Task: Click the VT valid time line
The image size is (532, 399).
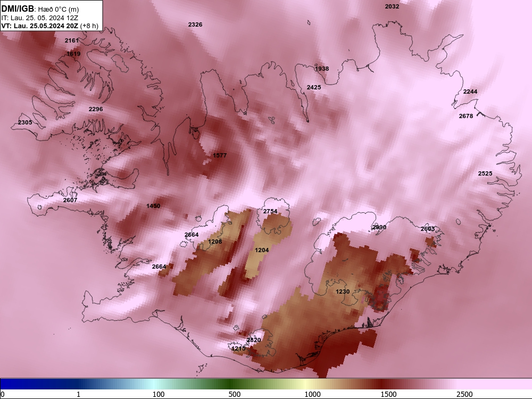Action: pyautogui.click(x=49, y=26)
